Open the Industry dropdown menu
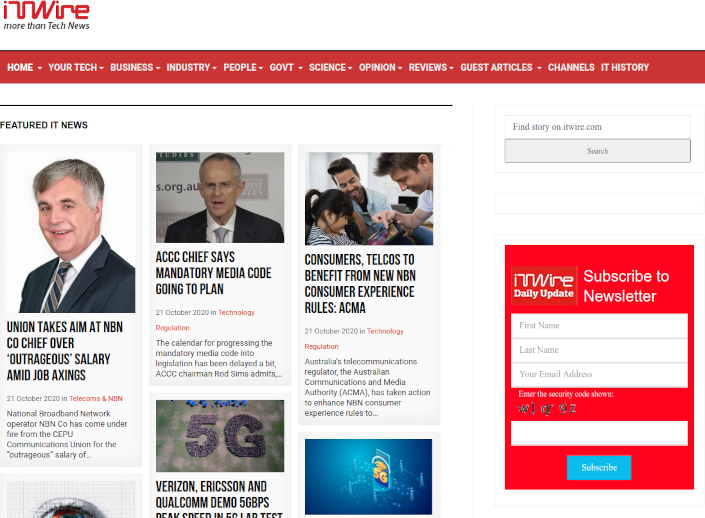The image size is (705, 518). (x=191, y=68)
